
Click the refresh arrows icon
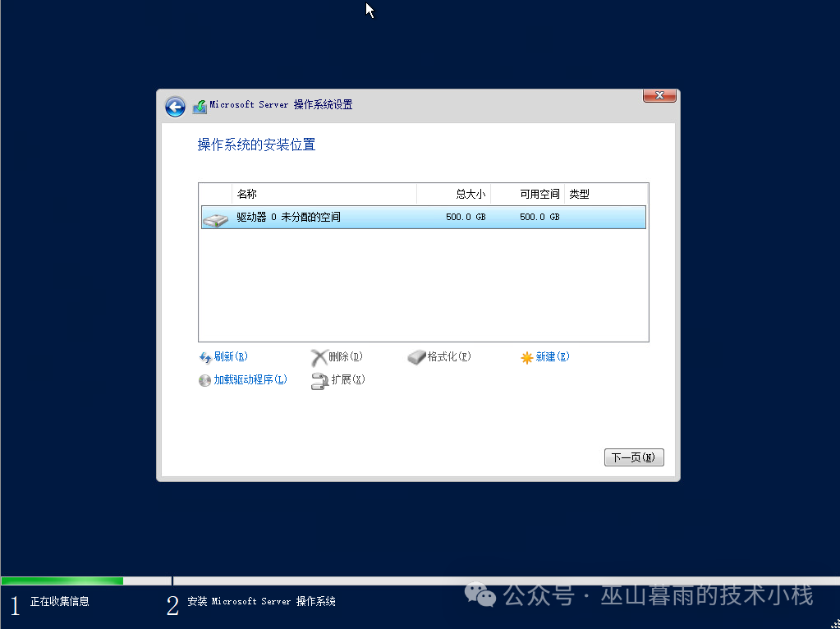(x=205, y=358)
